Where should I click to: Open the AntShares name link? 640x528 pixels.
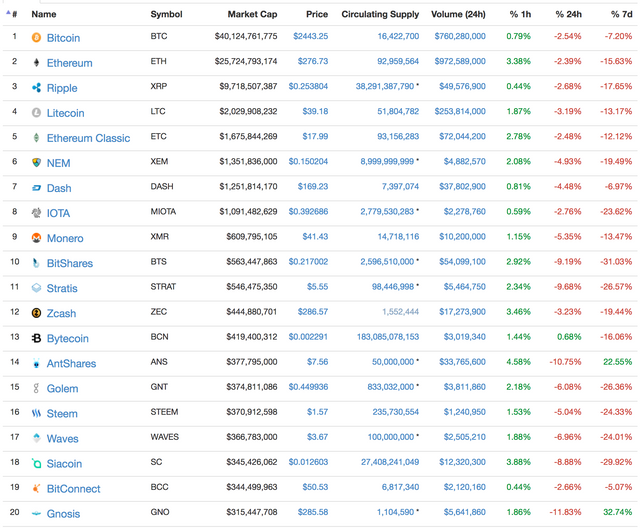[x=71, y=364]
